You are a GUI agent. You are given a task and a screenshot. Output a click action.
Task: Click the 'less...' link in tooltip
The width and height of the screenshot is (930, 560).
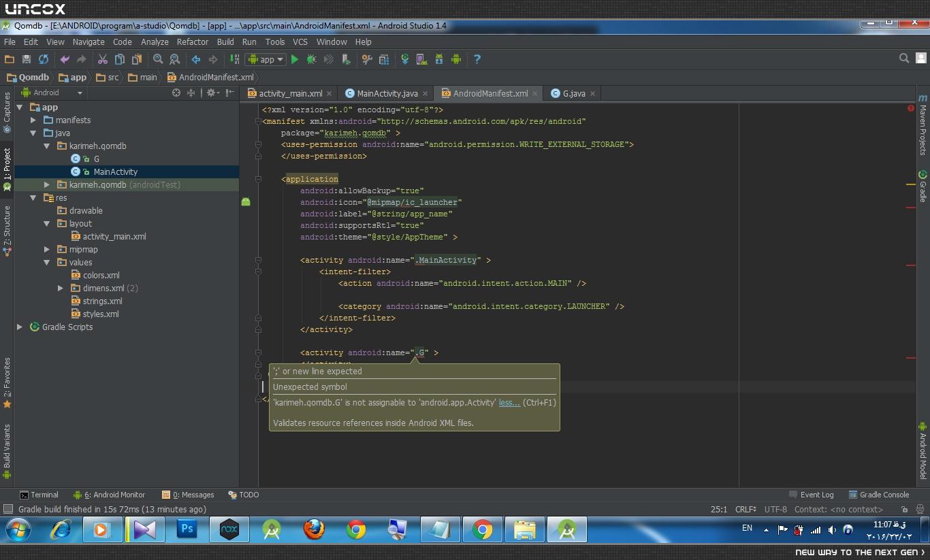point(509,403)
